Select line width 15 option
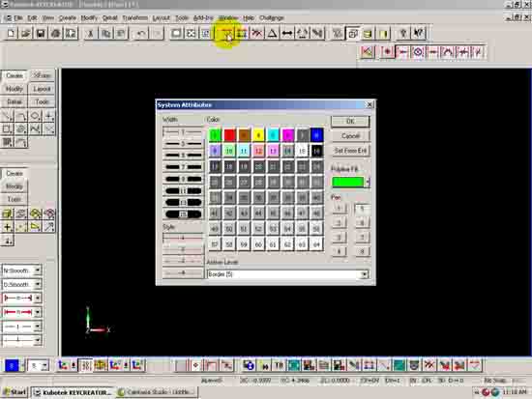 click(x=182, y=214)
